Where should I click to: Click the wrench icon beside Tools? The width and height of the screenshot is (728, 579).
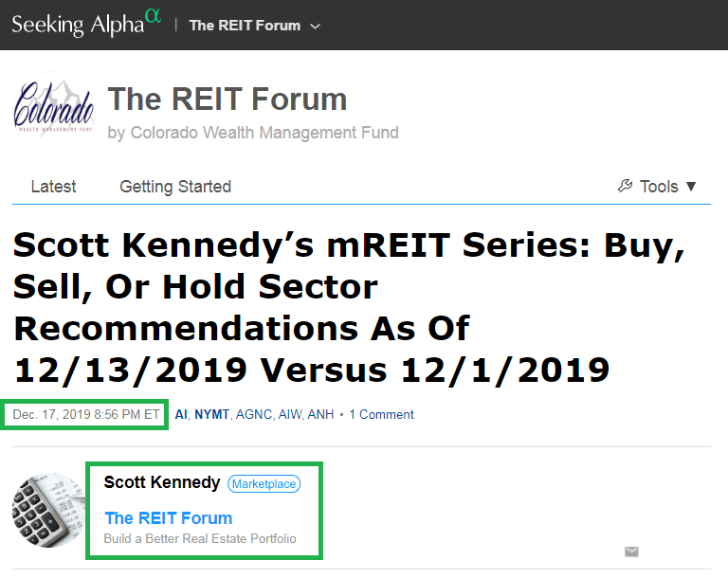[625, 187]
